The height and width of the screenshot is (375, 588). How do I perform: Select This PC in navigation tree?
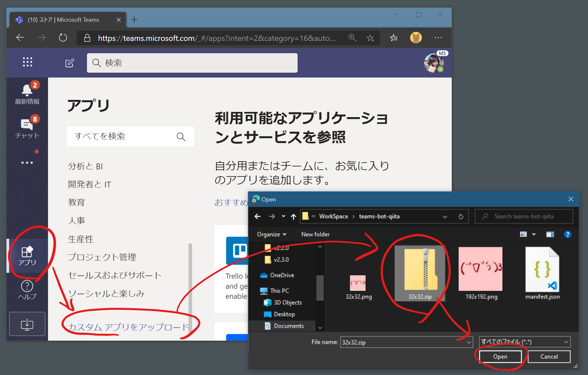tap(275, 291)
